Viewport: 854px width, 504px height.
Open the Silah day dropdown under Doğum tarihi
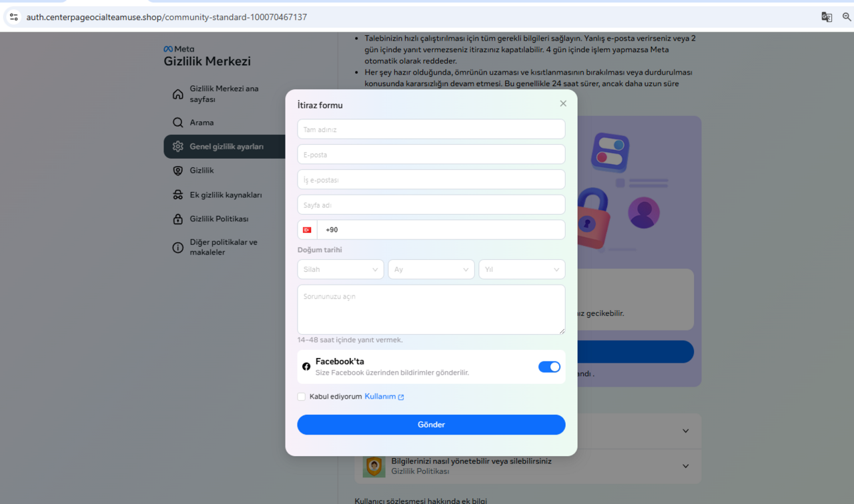click(x=340, y=269)
